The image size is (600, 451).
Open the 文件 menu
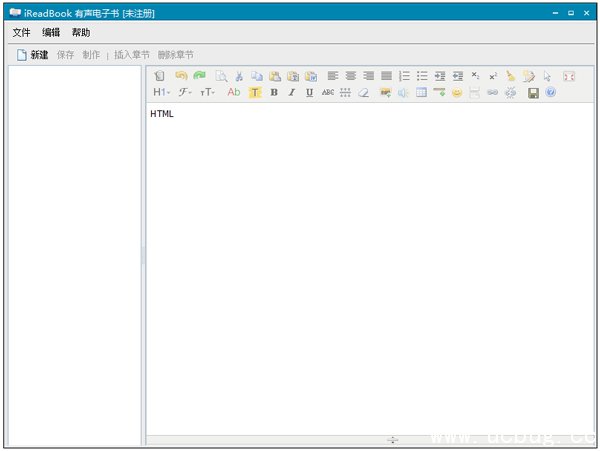(21, 33)
